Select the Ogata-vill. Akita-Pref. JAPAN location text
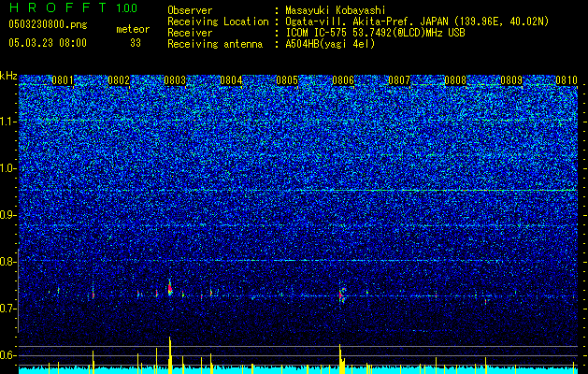Viewport: 588px width, 374px height. (x=417, y=22)
